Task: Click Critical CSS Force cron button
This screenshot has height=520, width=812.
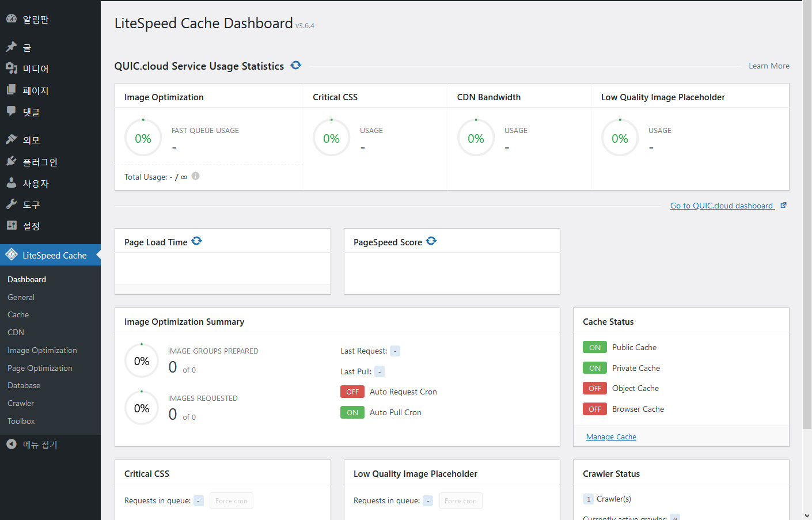Action: (x=232, y=500)
